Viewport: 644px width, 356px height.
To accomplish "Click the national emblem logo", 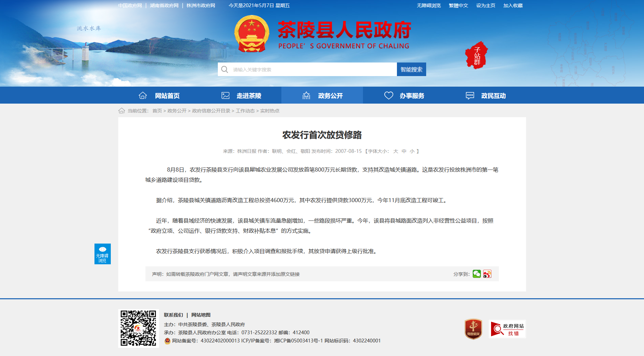I will click(x=251, y=34).
